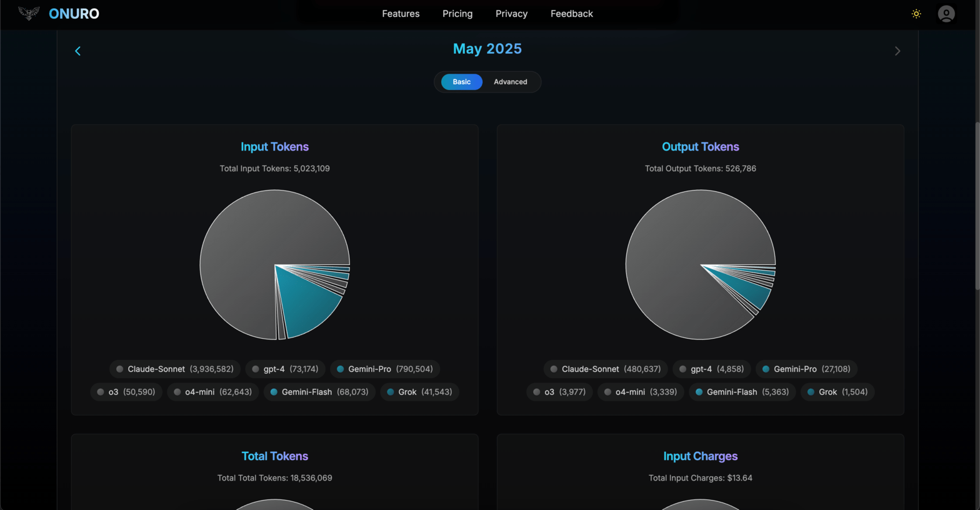The image size is (980, 510).
Task: Toggle Grok in Output Tokens legend
Action: (837, 392)
